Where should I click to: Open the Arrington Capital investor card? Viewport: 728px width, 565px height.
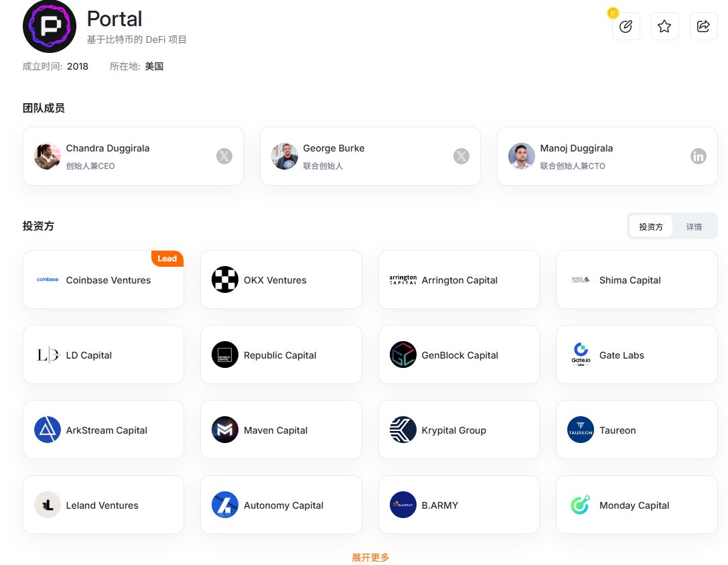[x=459, y=280]
